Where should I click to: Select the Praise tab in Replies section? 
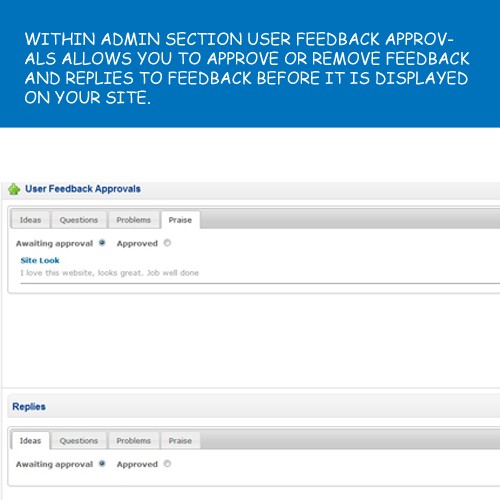pos(180,441)
